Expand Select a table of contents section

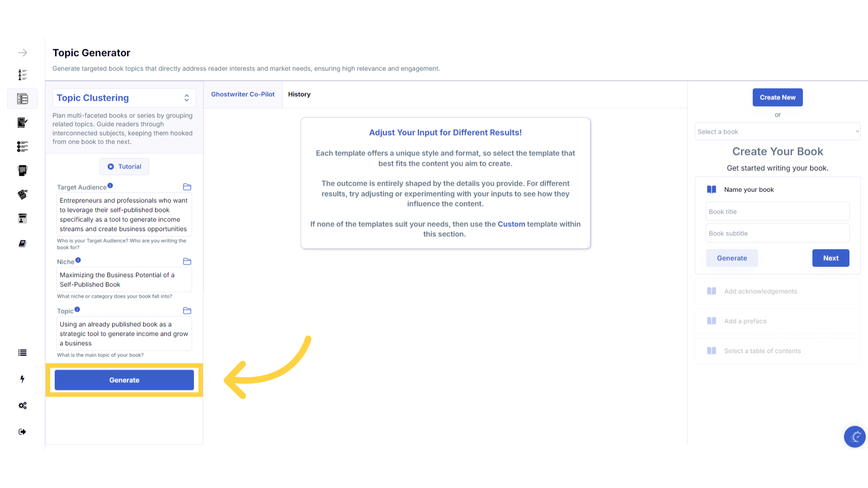tap(762, 351)
